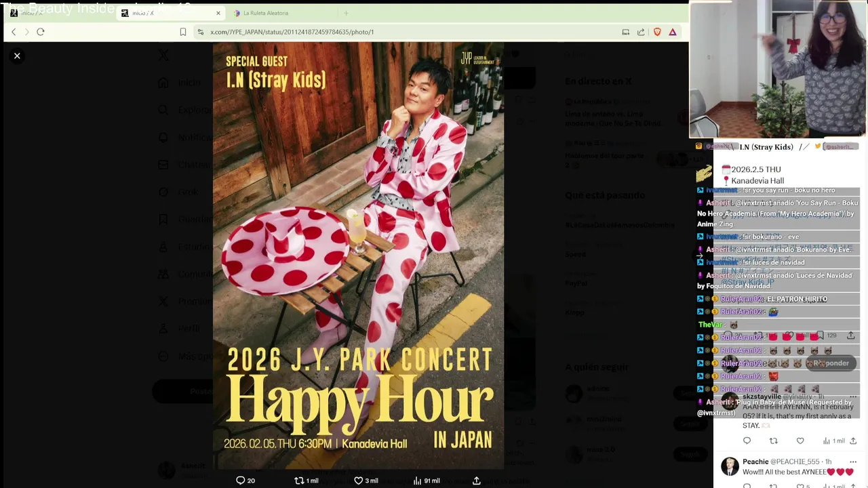This screenshot has height=488, width=868.
Task: Open the dimmed 'Inicio' sidebar item
Action: click(180, 83)
